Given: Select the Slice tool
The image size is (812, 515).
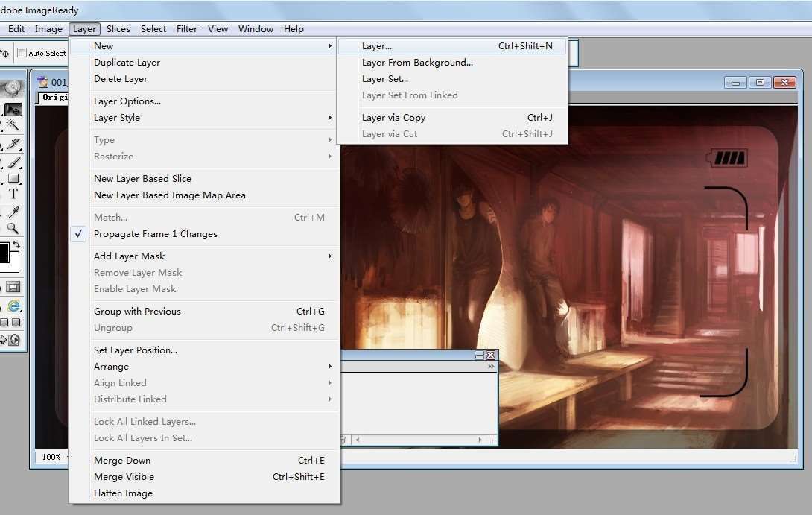Looking at the screenshot, I should pyautogui.click(x=13, y=144).
